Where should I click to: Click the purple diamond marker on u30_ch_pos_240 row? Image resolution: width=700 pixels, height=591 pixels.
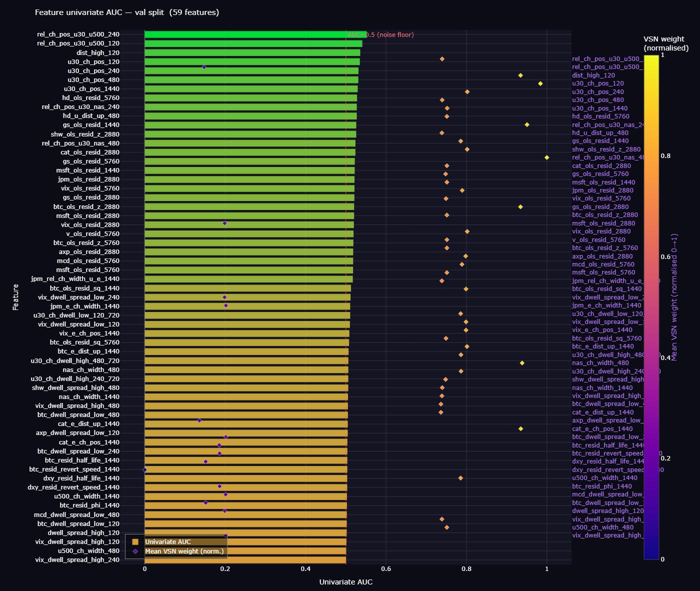pos(204,66)
